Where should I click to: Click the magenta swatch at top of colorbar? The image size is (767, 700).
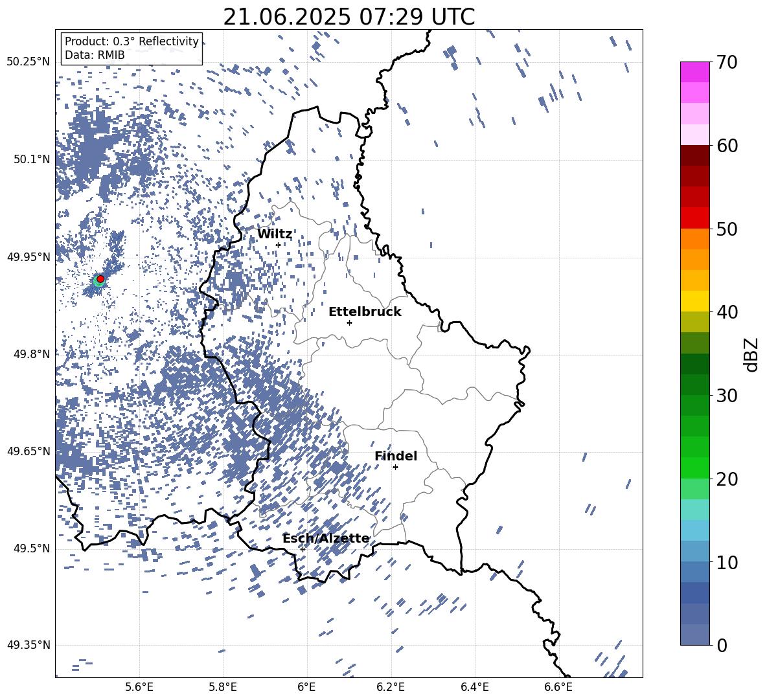click(x=694, y=72)
